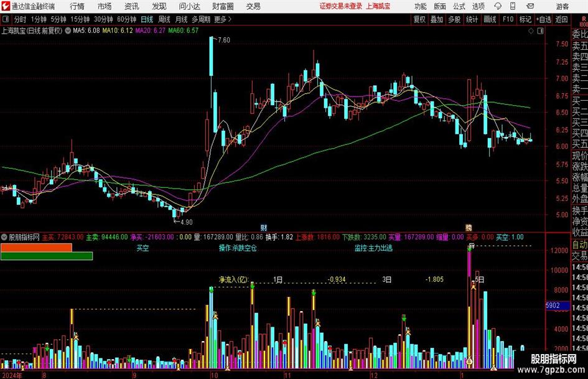588x379 pixels.
Task: Expand the 股朋指标网 indicator dropdown
Action: (4, 237)
